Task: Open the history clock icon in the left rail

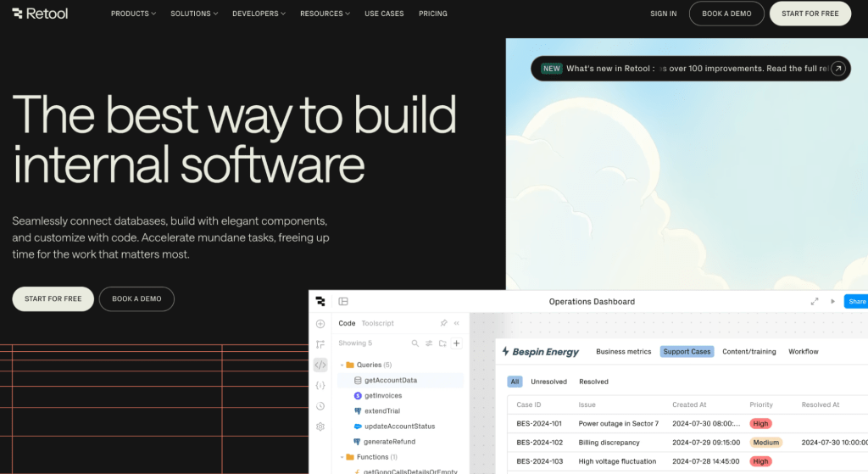Action: [320, 406]
